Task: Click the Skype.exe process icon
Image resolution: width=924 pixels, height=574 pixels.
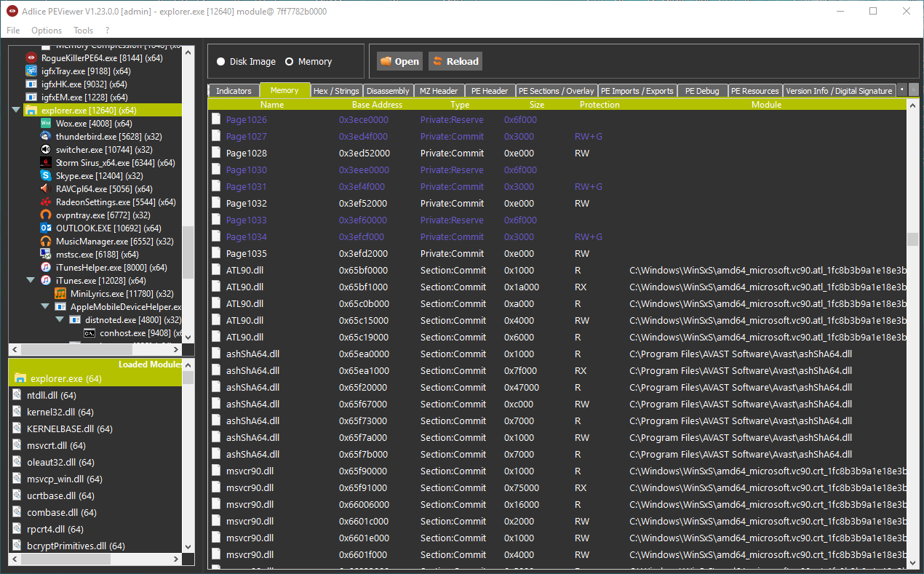Action: [46, 176]
